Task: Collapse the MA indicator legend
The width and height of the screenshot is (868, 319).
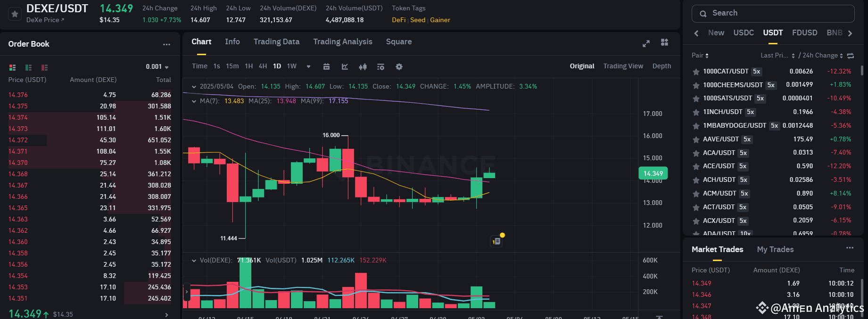Action: pos(194,101)
